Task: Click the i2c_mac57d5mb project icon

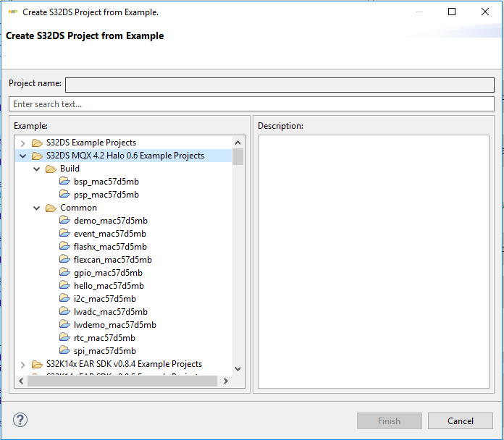Action: click(x=64, y=298)
